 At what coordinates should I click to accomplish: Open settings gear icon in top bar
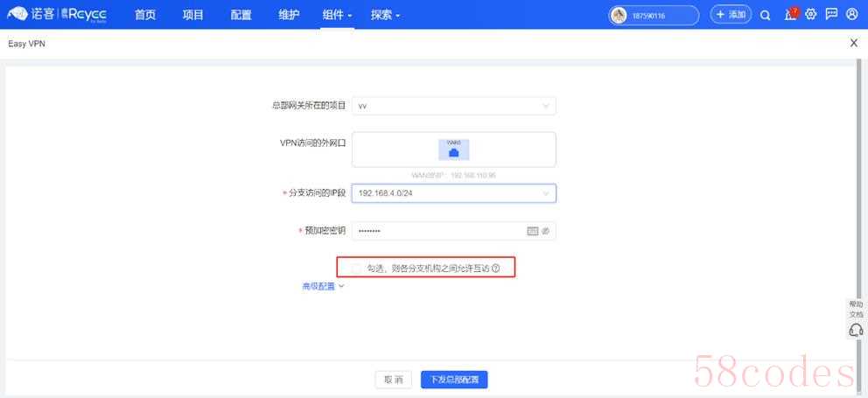point(811,15)
